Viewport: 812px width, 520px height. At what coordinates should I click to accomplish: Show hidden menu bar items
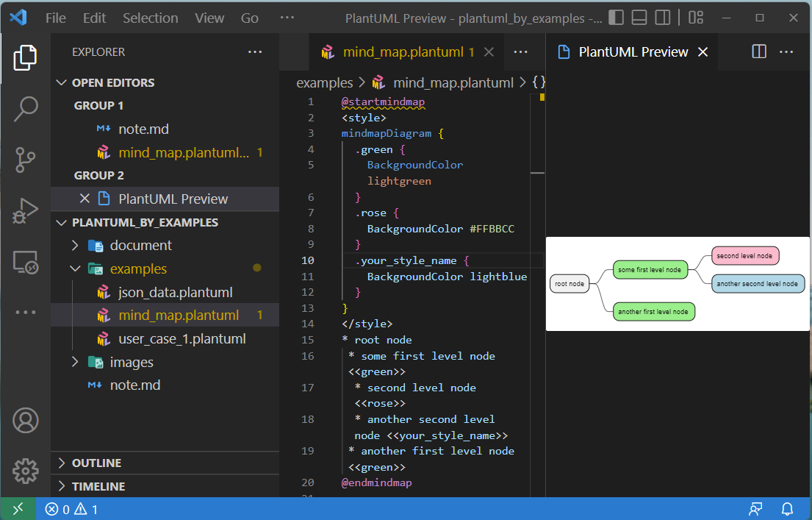[287, 18]
